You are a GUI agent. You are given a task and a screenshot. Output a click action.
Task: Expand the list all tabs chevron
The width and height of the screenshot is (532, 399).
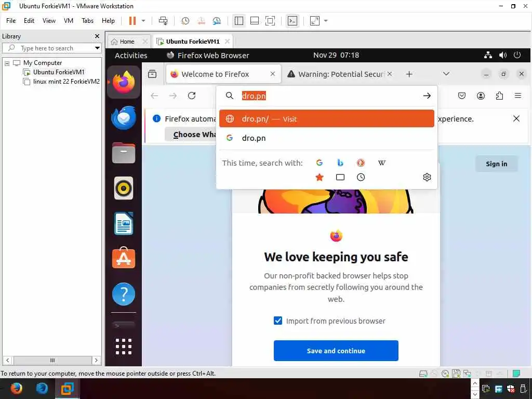click(x=446, y=74)
